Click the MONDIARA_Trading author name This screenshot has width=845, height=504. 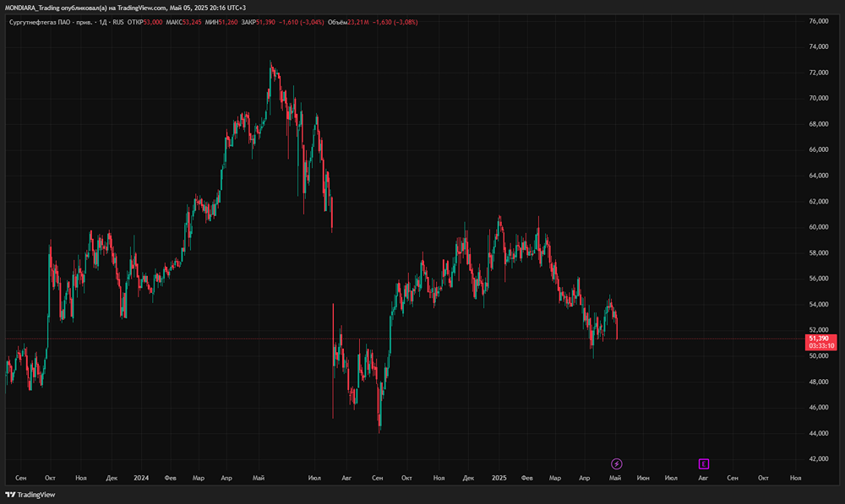(x=32, y=8)
